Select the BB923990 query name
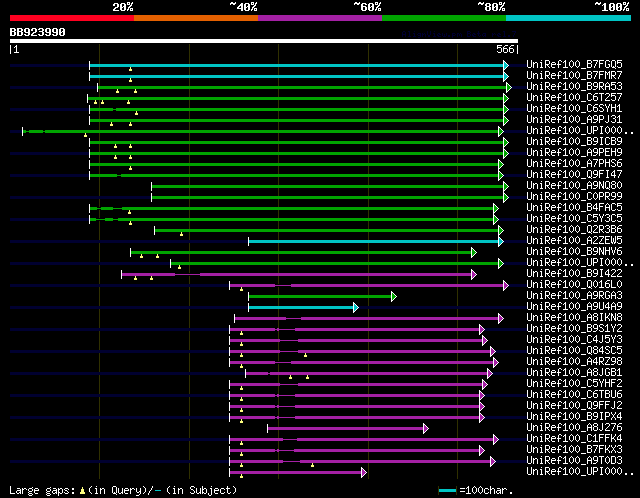 [x=38, y=32]
